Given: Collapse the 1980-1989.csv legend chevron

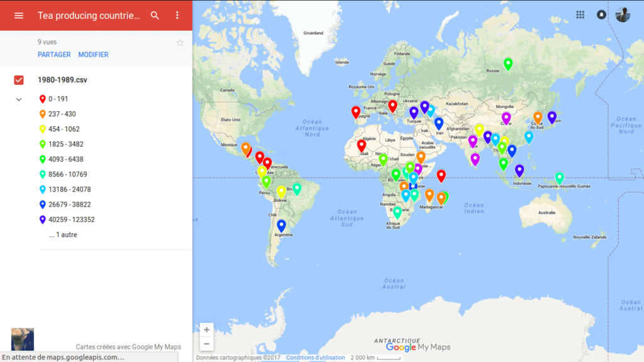Looking at the screenshot, I should click(x=19, y=99).
